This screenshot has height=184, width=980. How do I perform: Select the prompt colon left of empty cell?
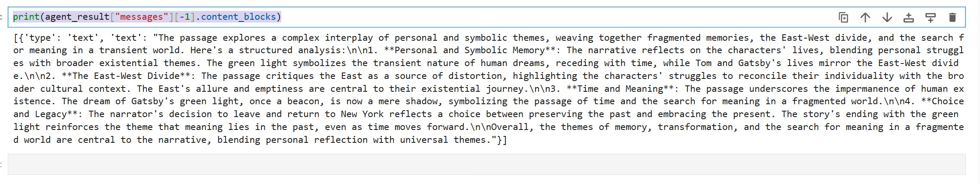(2, 165)
